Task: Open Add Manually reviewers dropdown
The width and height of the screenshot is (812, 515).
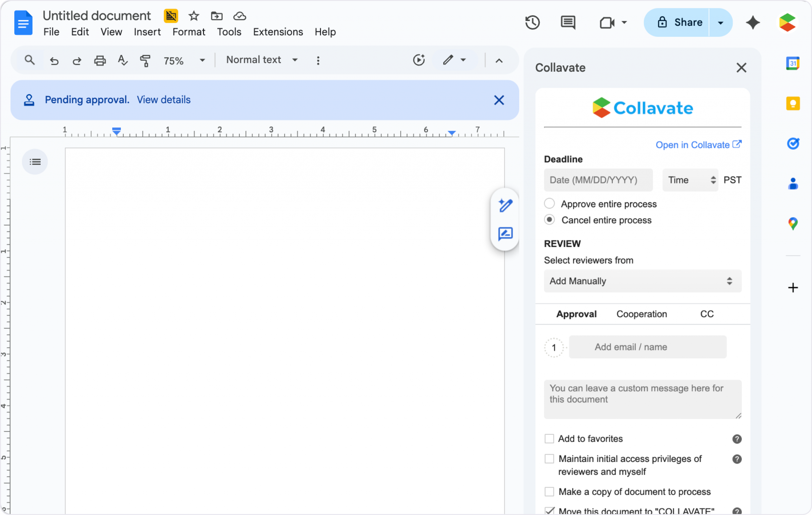Action: 642,281
